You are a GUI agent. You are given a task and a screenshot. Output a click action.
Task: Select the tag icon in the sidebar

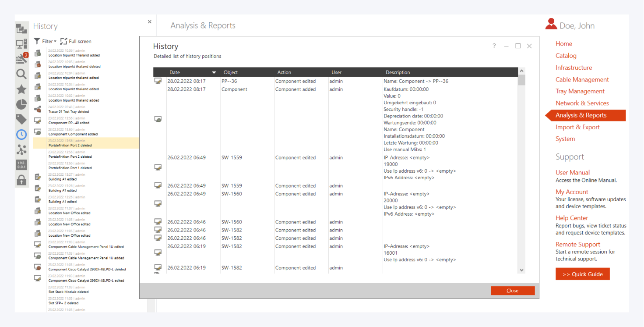click(x=21, y=119)
